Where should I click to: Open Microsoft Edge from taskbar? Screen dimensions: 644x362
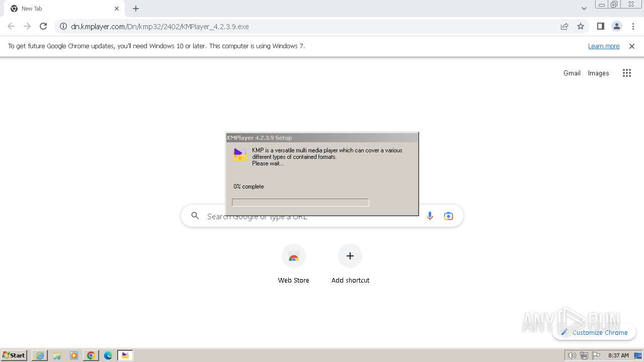click(x=108, y=355)
